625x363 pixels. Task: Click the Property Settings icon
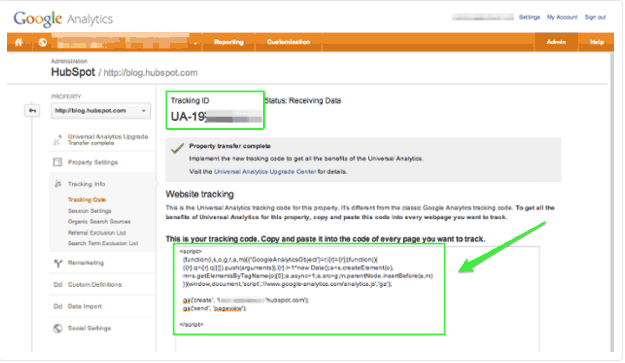pos(57,162)
